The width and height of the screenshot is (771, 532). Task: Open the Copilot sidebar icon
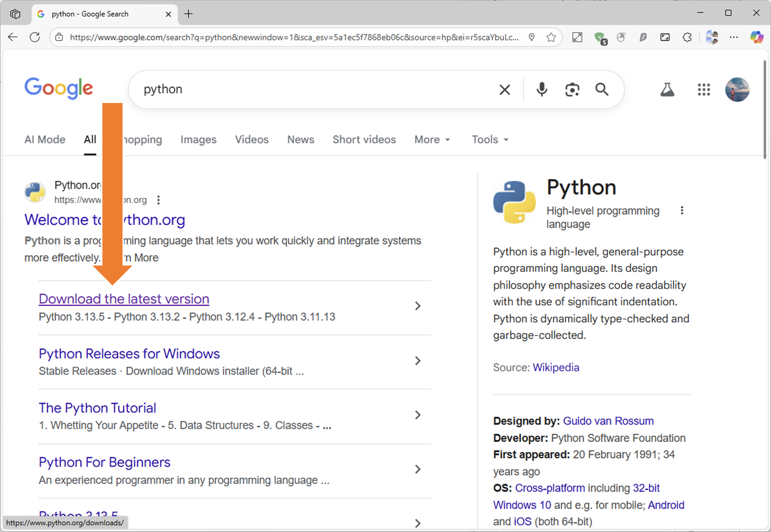tap(756, 37)
